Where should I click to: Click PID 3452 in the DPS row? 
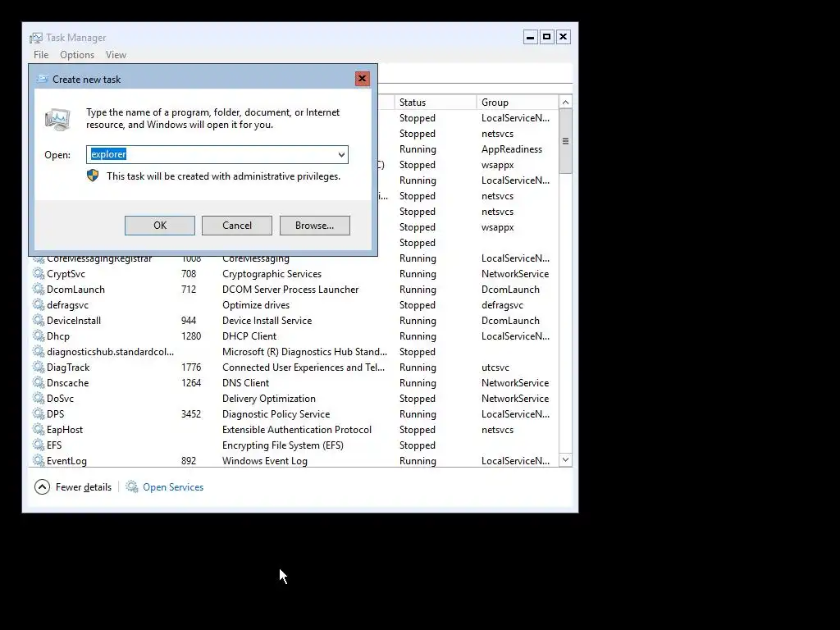191,413
